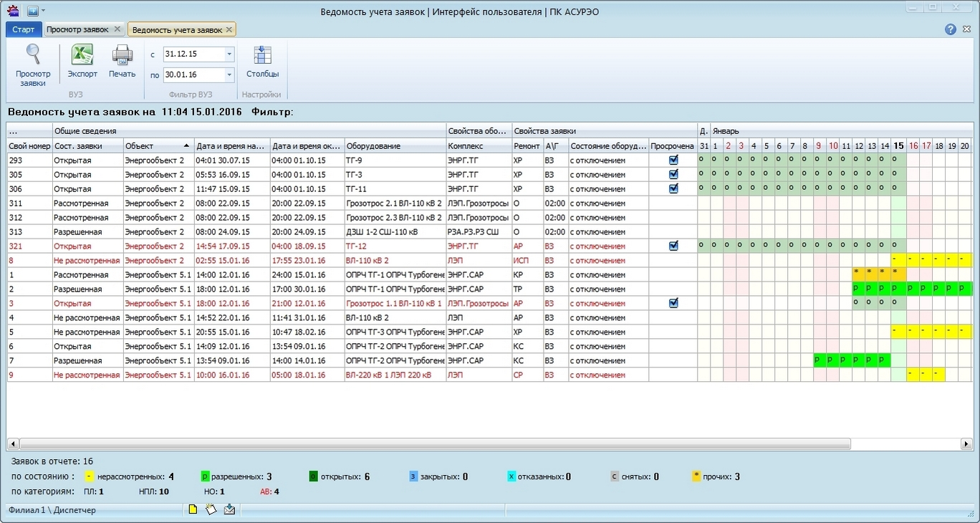Toggle Просрочена checkbox for request 293
This screenshot has width=980, height=523.
[673, 160]
